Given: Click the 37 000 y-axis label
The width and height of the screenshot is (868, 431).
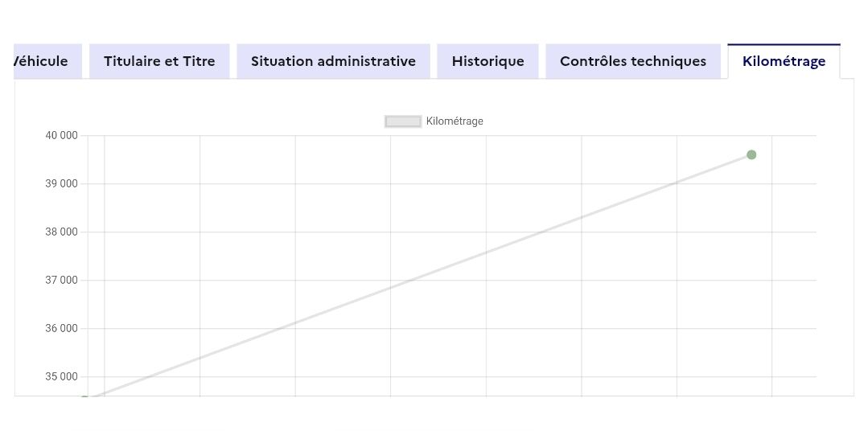Looking at the screenshot, I should [61, 280].
